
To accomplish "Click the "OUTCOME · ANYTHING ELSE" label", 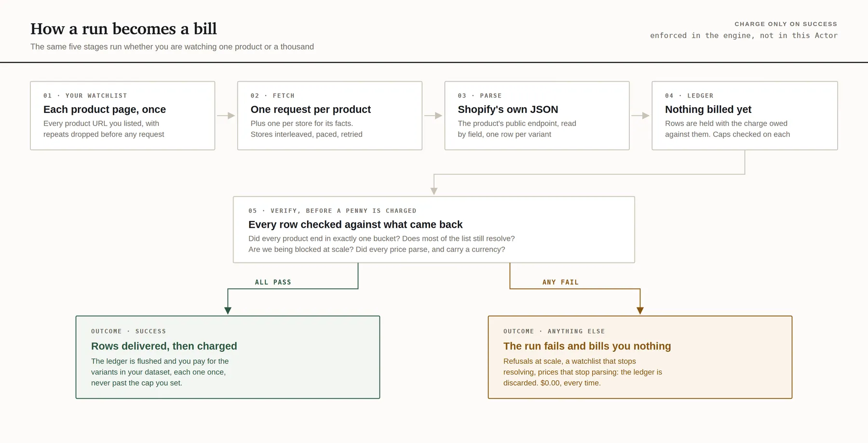I will point(554,331).
